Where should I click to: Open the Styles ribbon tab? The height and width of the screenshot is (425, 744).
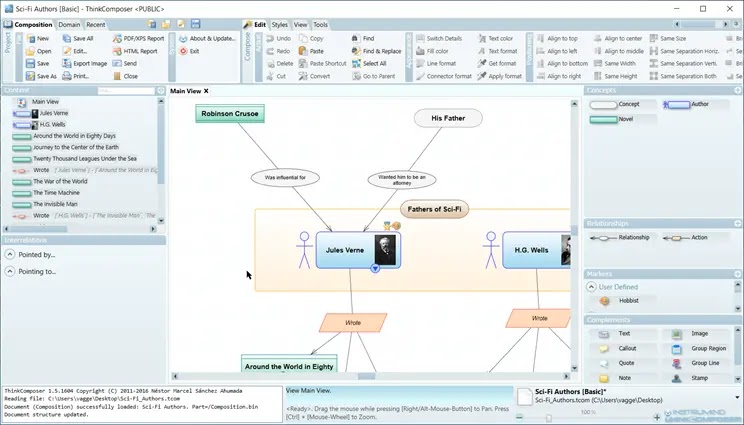pyautogui.click(x=279, y=25)
